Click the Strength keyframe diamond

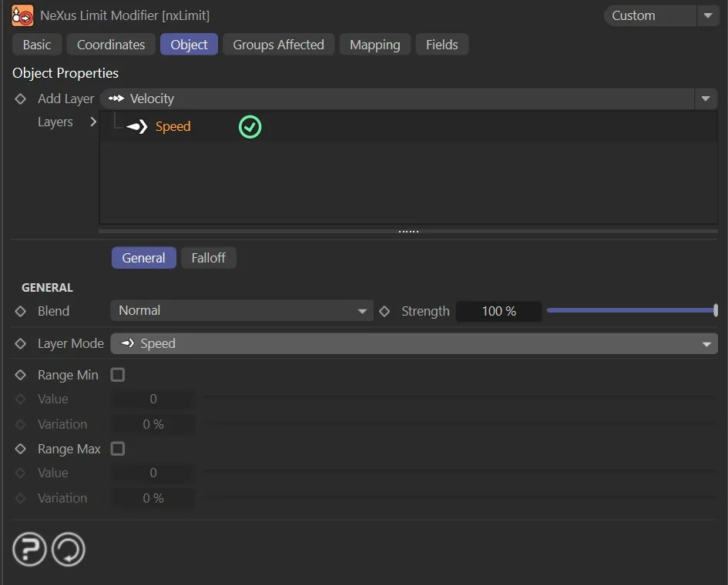(384, 312)
